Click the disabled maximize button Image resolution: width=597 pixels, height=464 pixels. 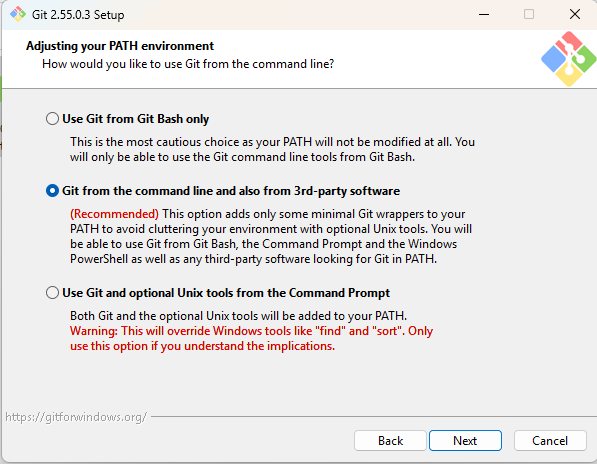pos(529,14)
